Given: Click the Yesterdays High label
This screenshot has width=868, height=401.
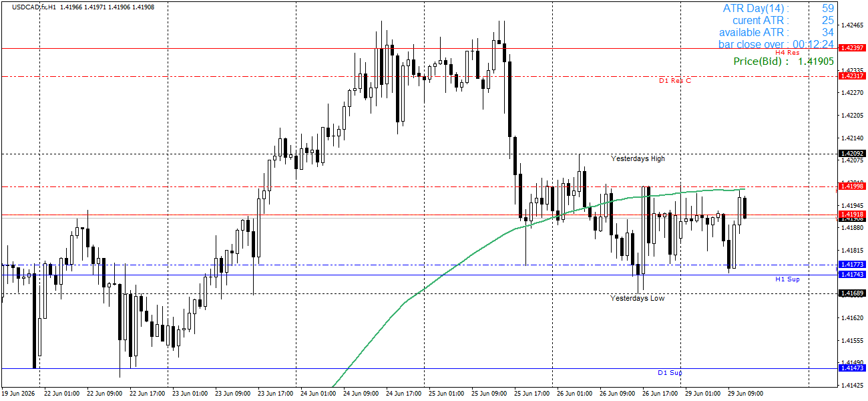Looking at the screenshot, I should (x=638, y=158).
